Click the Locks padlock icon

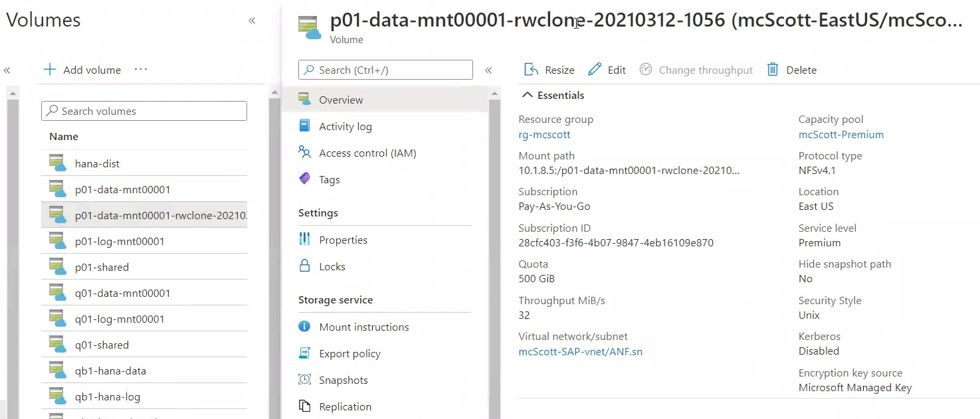pyautogui.click(x=305, y=266)
